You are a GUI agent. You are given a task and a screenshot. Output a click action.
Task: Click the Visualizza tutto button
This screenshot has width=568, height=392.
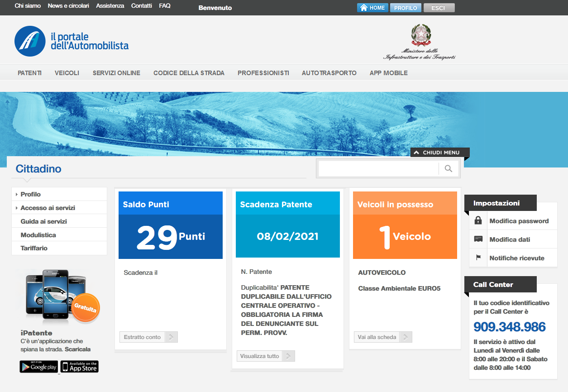[x=266, y=356]
